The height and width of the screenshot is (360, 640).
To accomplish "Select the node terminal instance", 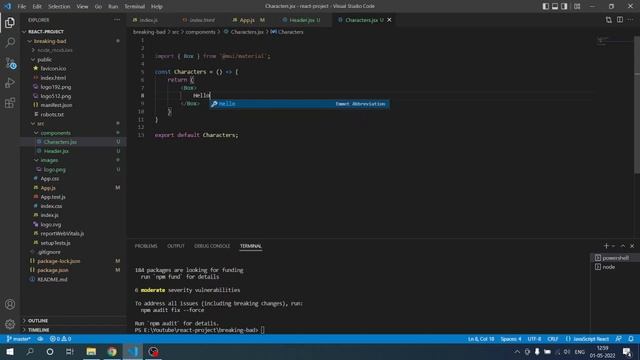I will click(615, 267).
